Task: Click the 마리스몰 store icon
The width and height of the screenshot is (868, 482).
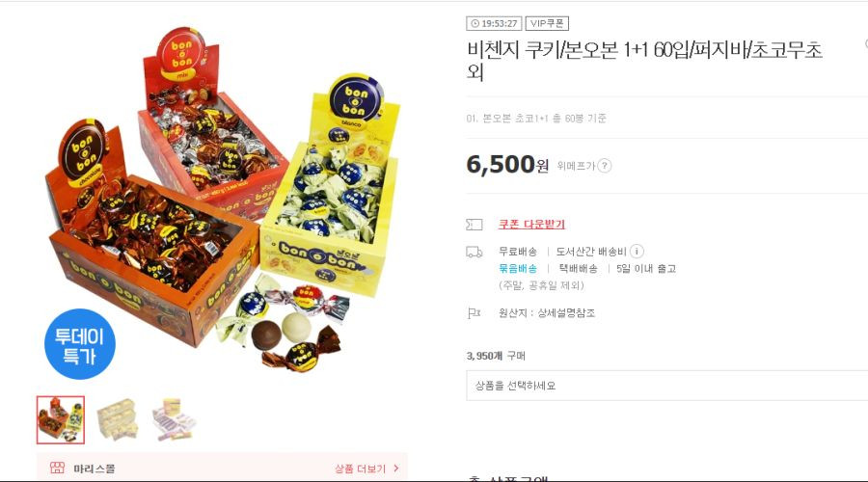Action: point(57,468)
